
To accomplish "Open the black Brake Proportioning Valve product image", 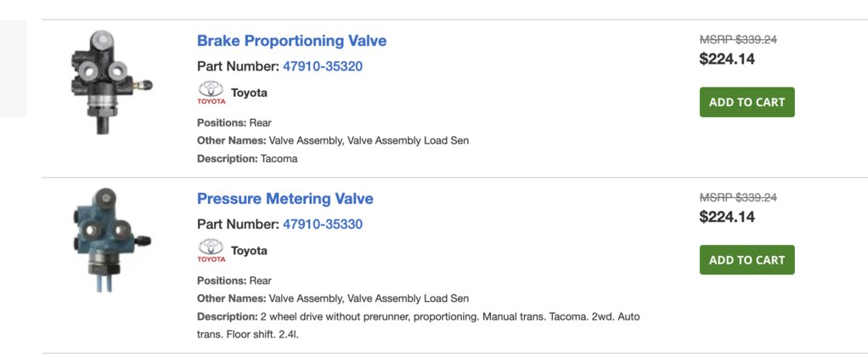I will coord(110,82).
